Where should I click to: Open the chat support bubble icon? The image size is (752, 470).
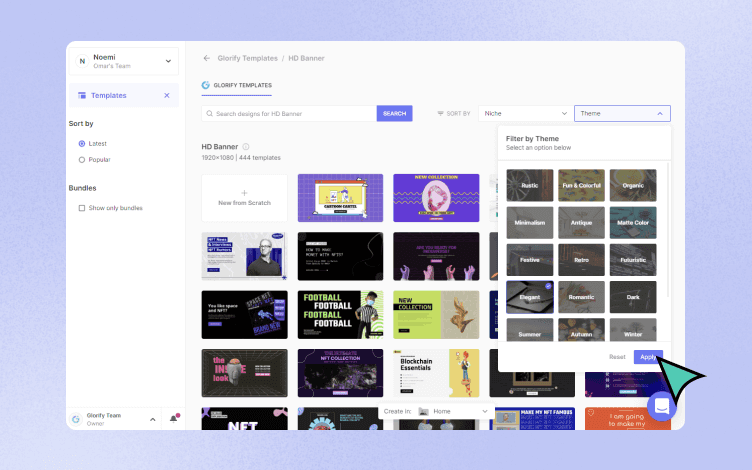pyautogui.click(x=662, y=407)
